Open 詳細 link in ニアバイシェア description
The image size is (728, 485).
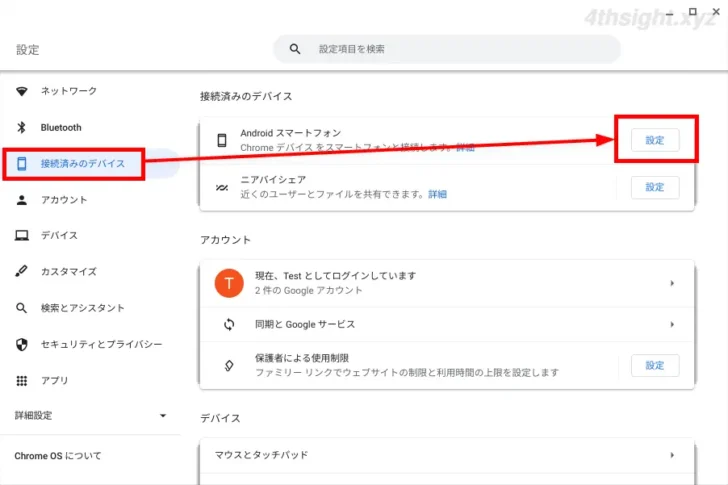437,194
